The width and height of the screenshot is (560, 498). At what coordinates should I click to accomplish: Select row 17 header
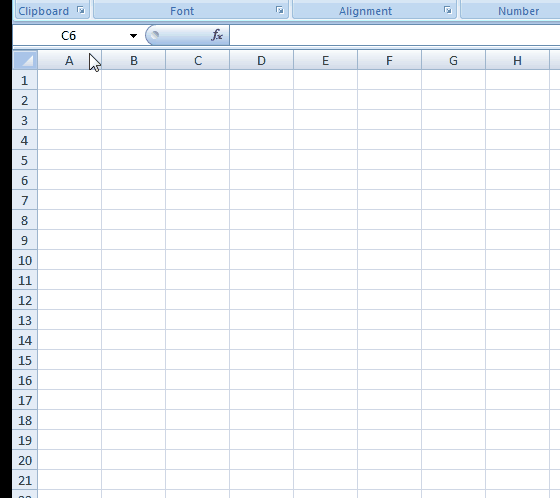[x=25, y=400]
